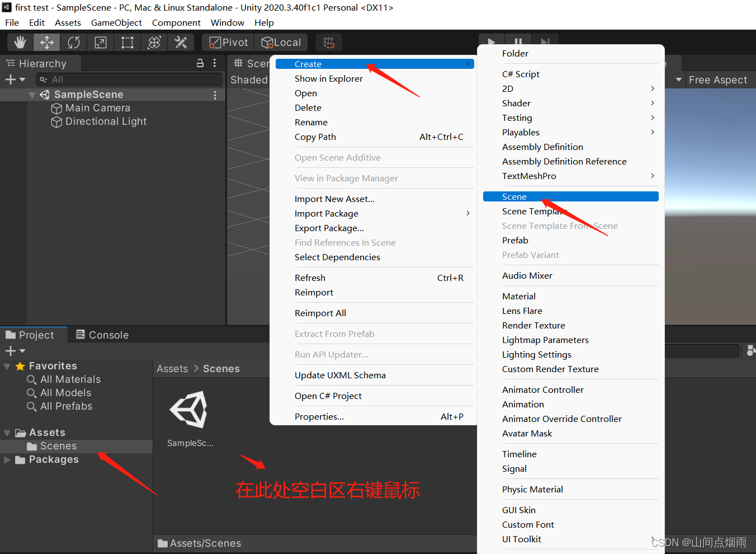Image resolution: width=756 pixels, height=554 pixels.
Task: Open Hierarchy panel options menu
Action: 215,63
